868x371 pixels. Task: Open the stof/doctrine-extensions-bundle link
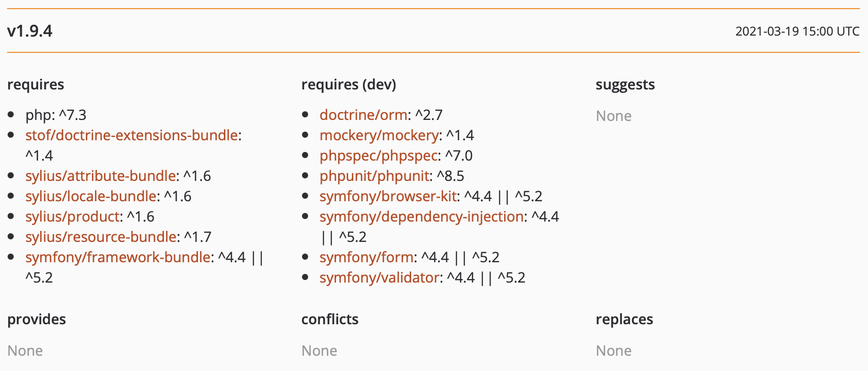pos(131,135)
